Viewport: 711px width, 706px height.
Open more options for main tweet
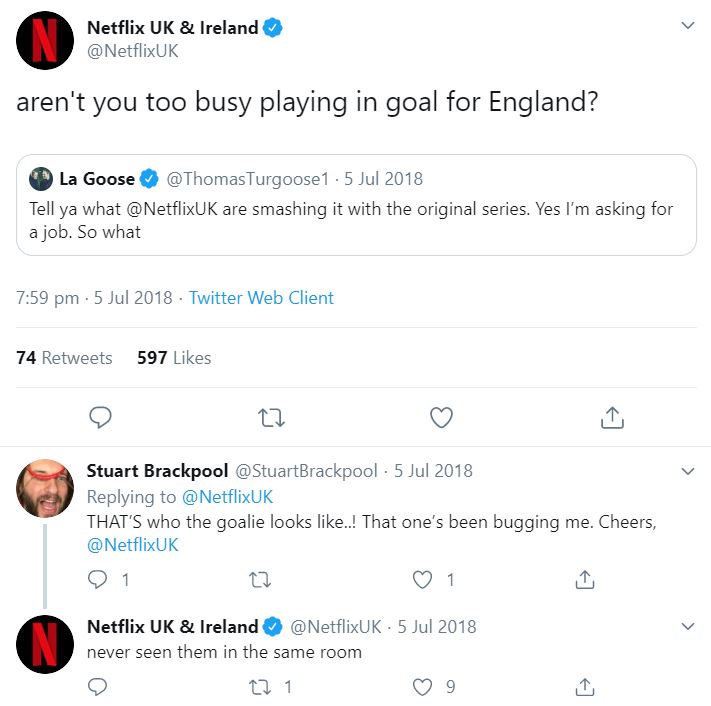pos(687,26)
